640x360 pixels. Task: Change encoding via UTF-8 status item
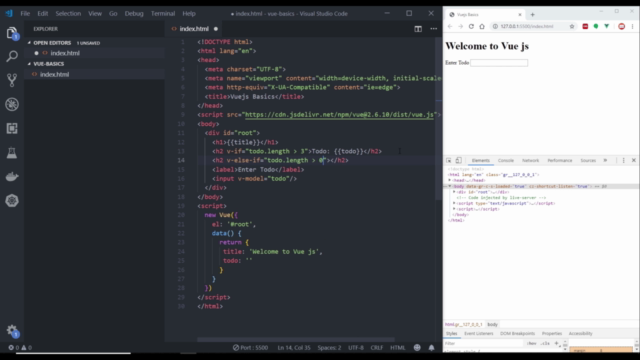point(356,348)
